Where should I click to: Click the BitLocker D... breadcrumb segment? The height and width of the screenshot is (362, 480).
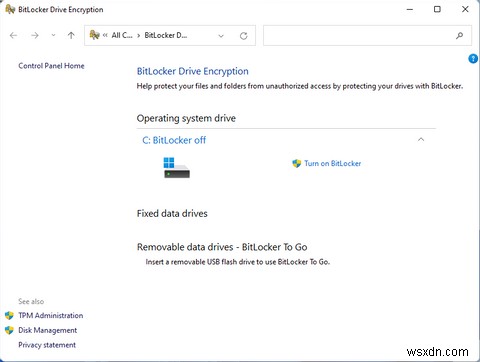pyautogui.click(x=166, y=35)
